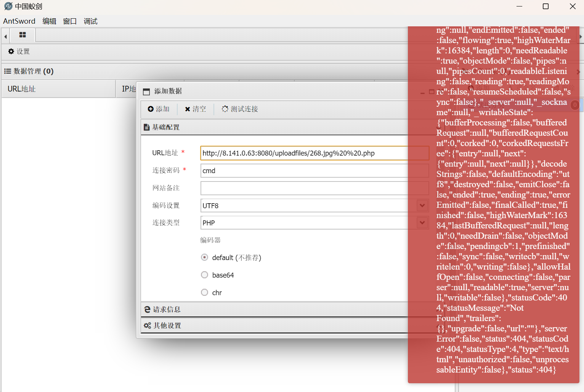Click dropdown arrow for 连接类型
Image resolution: width=584 pixels, height=392 pixels.
(x=422, y=223)
